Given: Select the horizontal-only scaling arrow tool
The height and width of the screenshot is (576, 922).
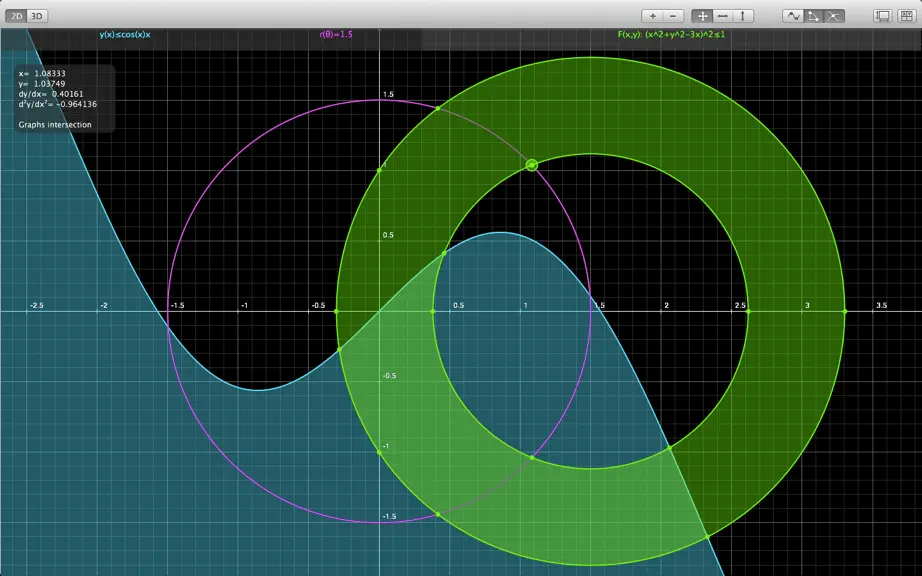Looking at the screenshot, I should [x=723, y=16].
